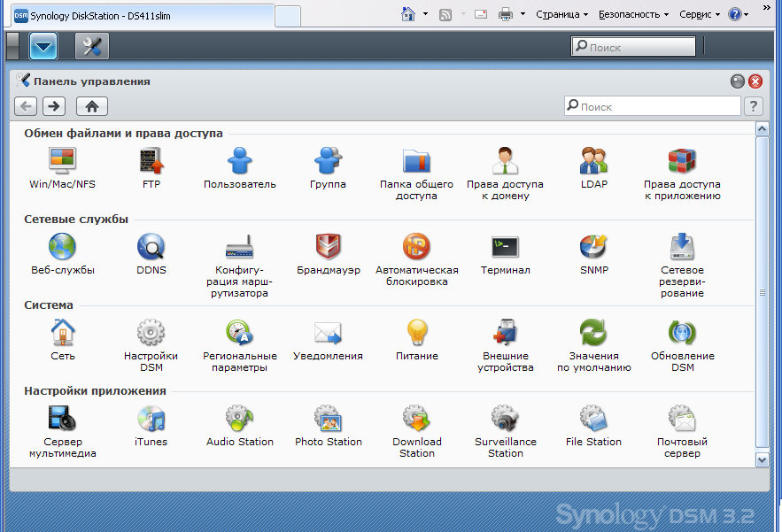Open the Почтовый сервер mail icon

682,418
